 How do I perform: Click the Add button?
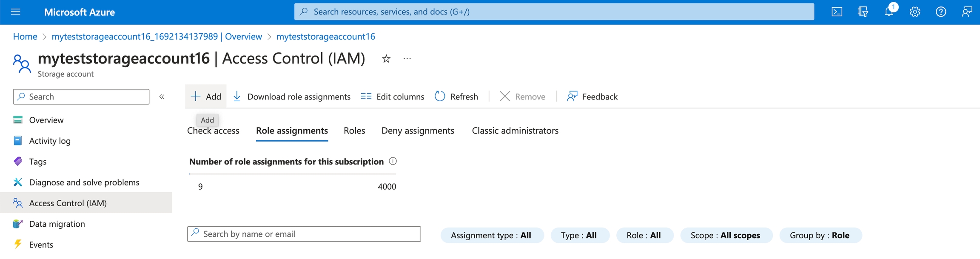[x=206, y=97]
